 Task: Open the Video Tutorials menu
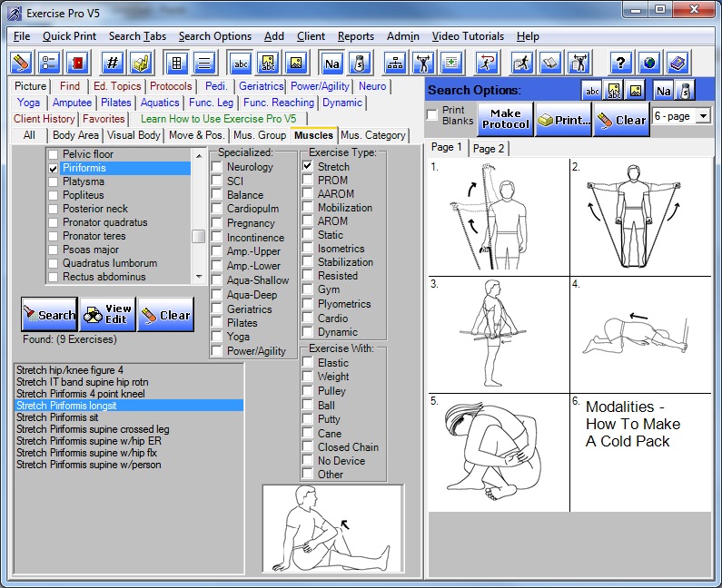point(468,36)
